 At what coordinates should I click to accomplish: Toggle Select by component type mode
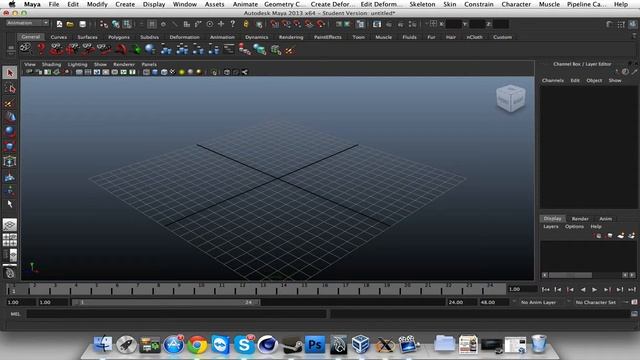tap(127, 24)
